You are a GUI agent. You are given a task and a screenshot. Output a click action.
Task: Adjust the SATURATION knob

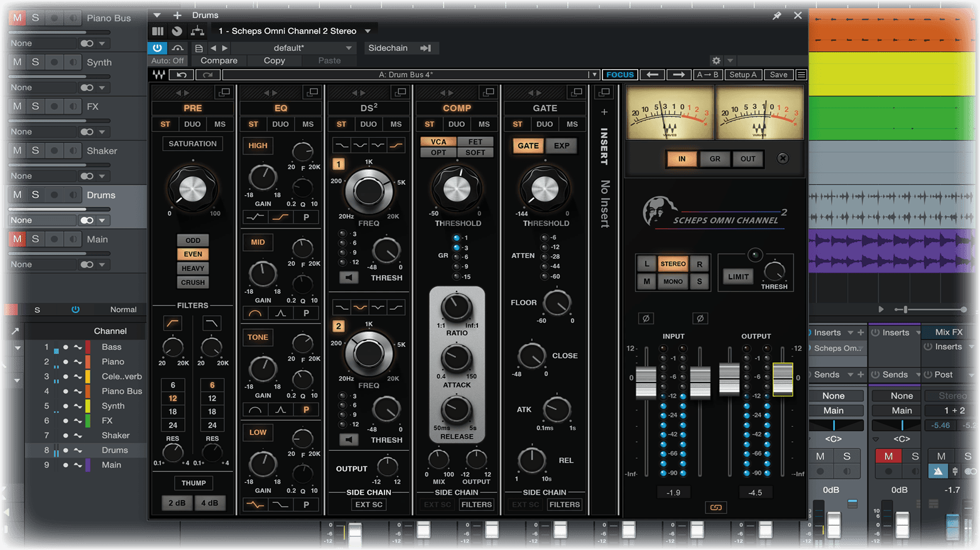click(192, 188)
